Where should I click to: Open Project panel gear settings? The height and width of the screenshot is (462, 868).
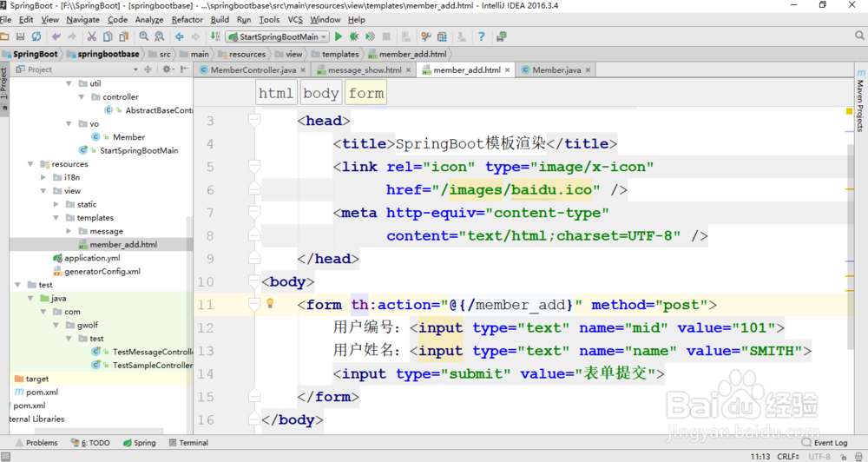pos(166,69)
